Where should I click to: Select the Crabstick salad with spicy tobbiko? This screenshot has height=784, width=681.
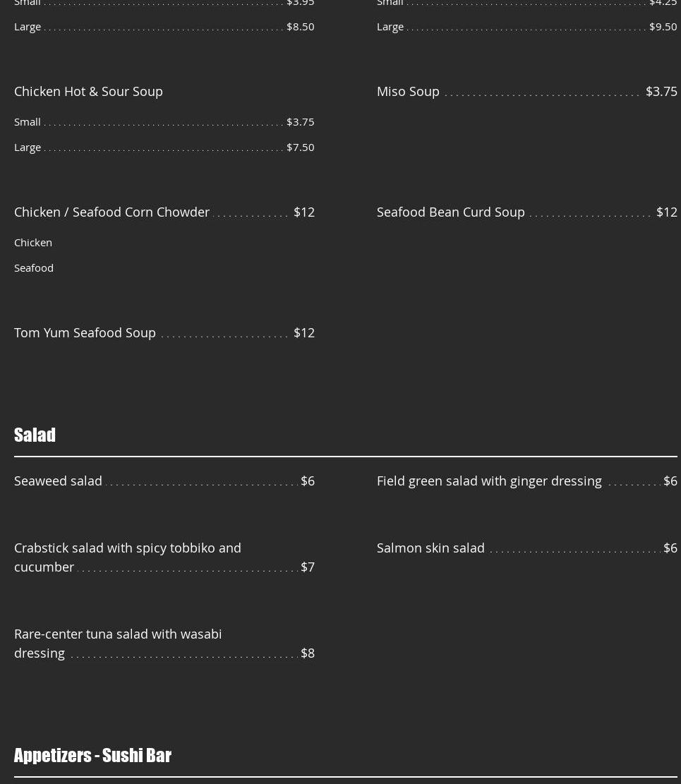coord(127,557)
